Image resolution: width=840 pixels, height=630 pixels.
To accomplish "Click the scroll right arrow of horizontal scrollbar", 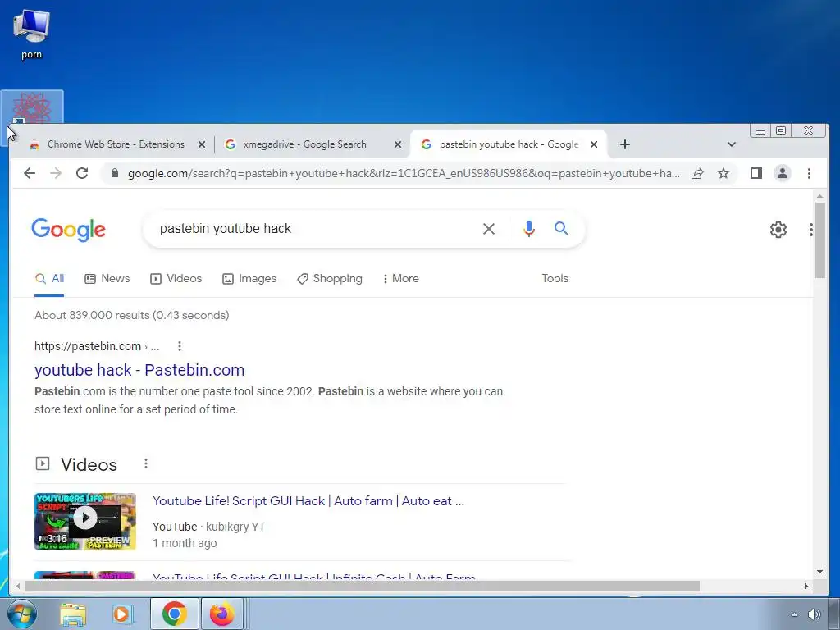I will point(806,586).
